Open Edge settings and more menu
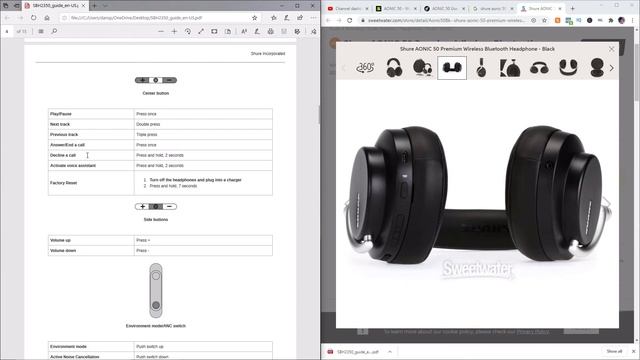Viewport: 640px width, 360px height. pos(313,18)
